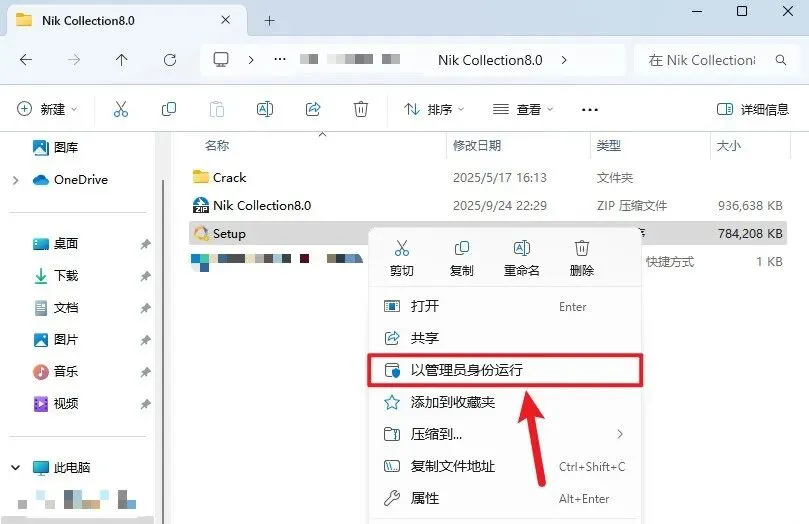
Task: Open 下载 Downloads in the sidebar
Action: tap(55, 275)
